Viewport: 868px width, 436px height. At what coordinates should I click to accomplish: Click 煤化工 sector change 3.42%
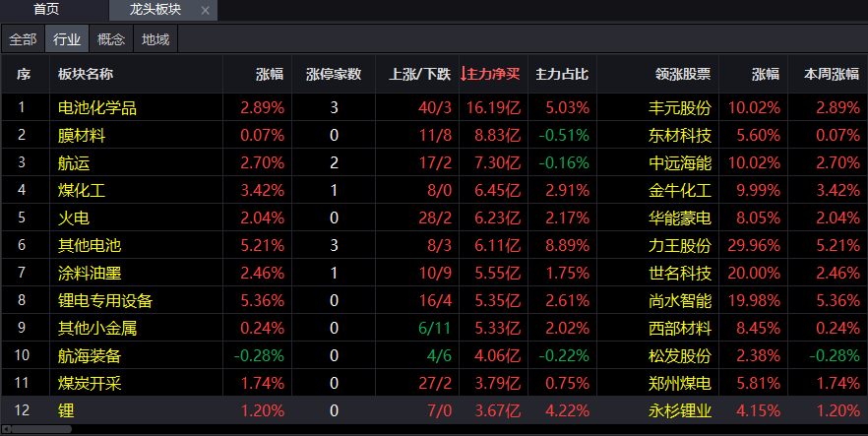[x=263, y=190]
